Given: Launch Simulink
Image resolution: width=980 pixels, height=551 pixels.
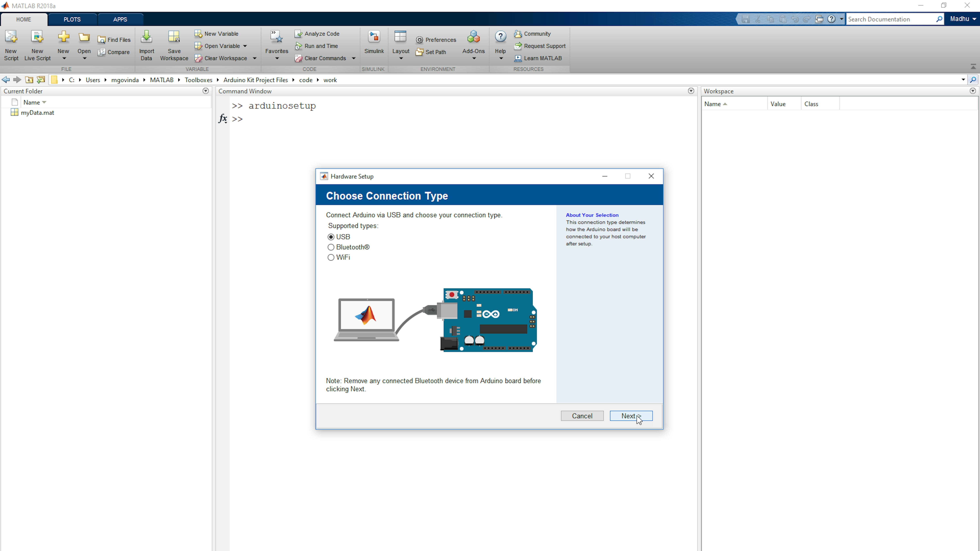Looking at the screenshot, I should 374,43.
